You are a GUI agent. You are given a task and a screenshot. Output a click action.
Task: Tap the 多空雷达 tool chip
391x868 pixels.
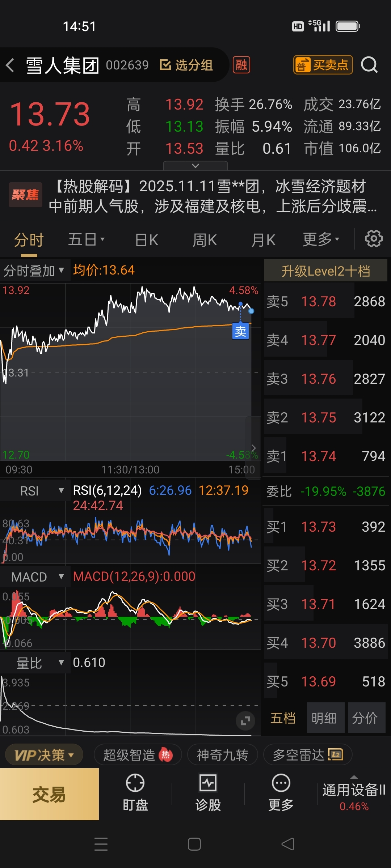tap(308, 755)
